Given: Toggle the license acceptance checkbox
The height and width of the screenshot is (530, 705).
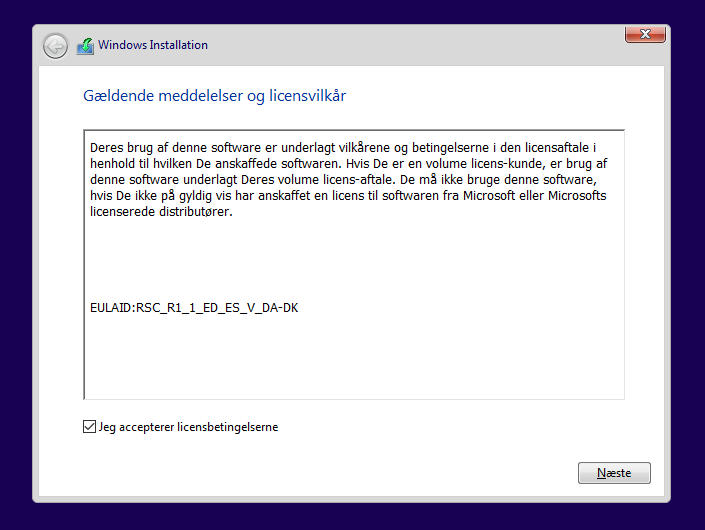Looking at the screenshot, I should click(90, 427).
